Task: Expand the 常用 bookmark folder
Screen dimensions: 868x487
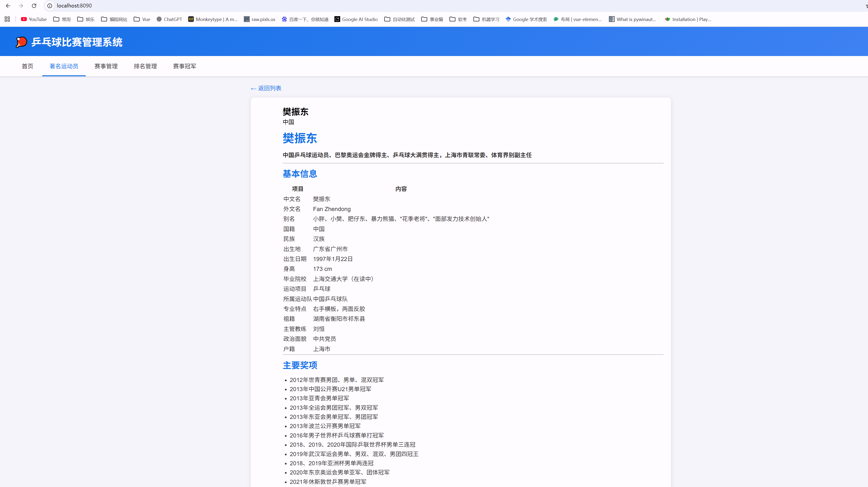Action: click(62, 19)
